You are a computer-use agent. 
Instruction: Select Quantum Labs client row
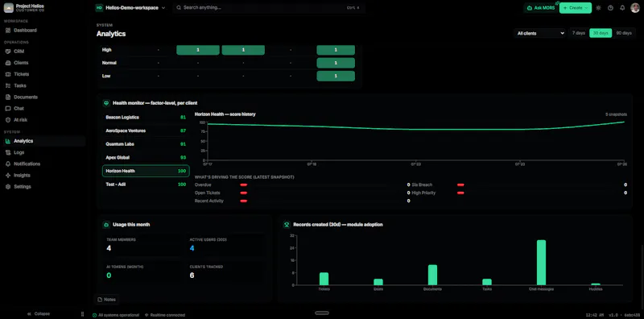[146, 144]
